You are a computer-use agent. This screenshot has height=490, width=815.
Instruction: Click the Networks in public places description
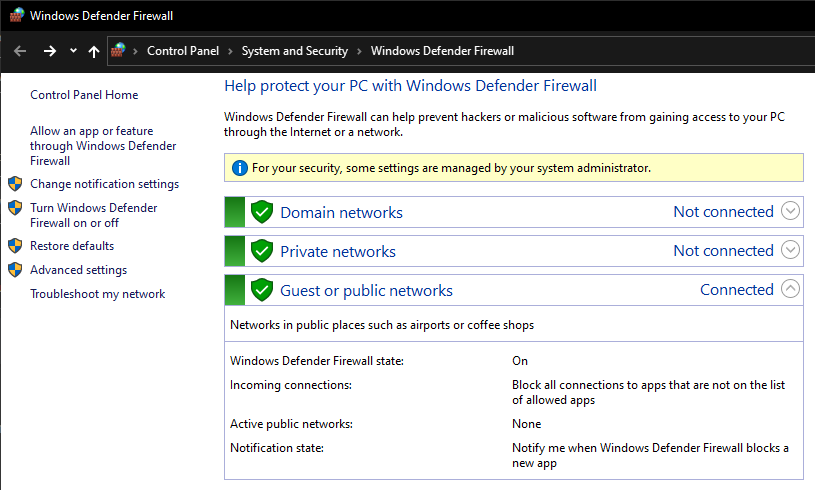pyautogui.click(x=382, y=325)
